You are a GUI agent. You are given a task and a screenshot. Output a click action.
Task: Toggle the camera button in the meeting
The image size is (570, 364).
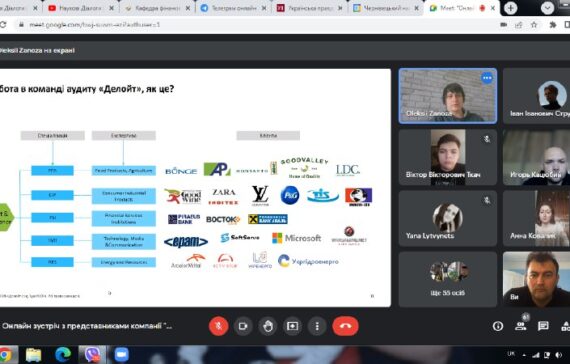point(243,326)
